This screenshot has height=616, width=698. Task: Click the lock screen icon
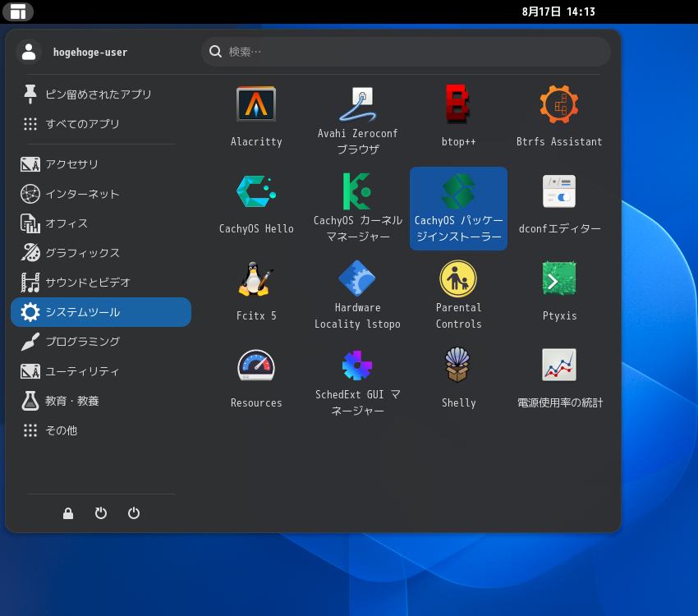coord(68,513)
